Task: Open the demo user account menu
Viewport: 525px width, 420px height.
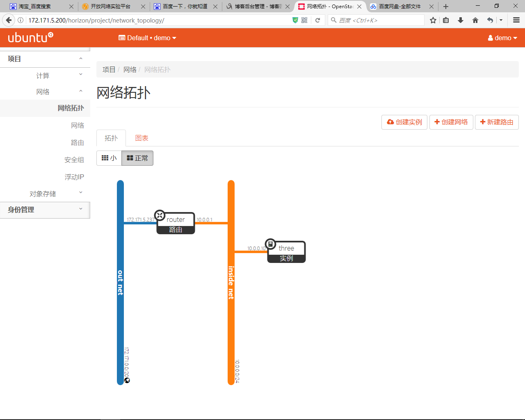Action: coord(502,38)
